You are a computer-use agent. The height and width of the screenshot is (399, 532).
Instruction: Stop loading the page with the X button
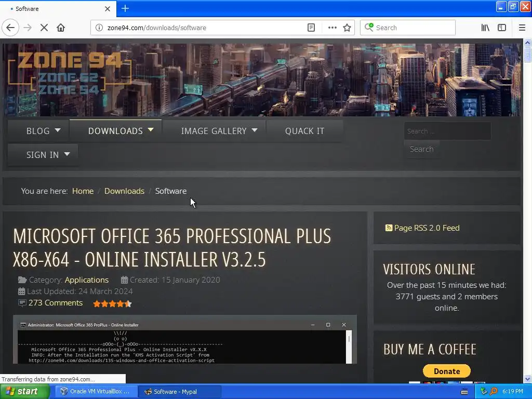44,28
